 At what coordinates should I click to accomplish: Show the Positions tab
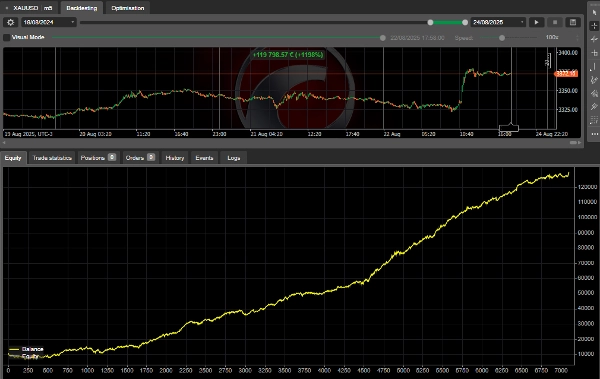(x=98, y=158)
